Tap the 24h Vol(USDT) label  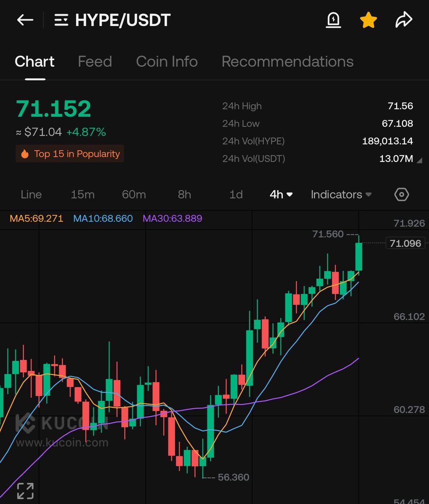tap(254, 159)
